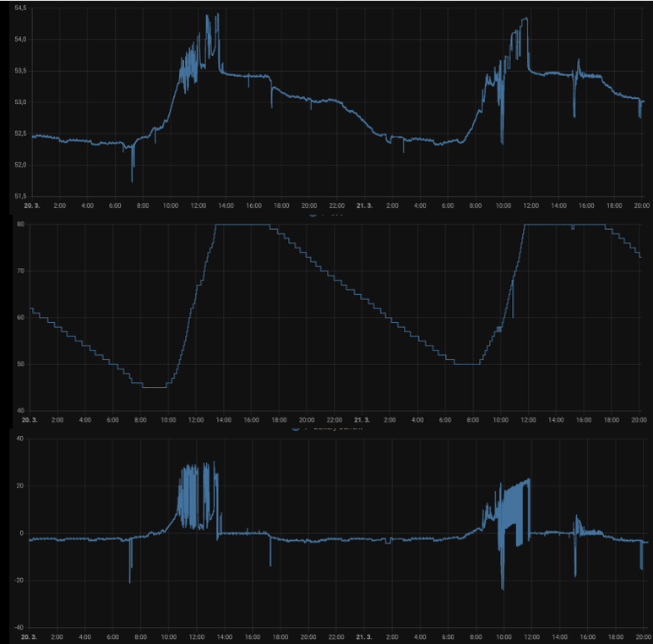Image resolution: width=653 pixels, height=644 pixels.
Task: Click the 21. 3. date label under percentage chart
Action: 362,419
